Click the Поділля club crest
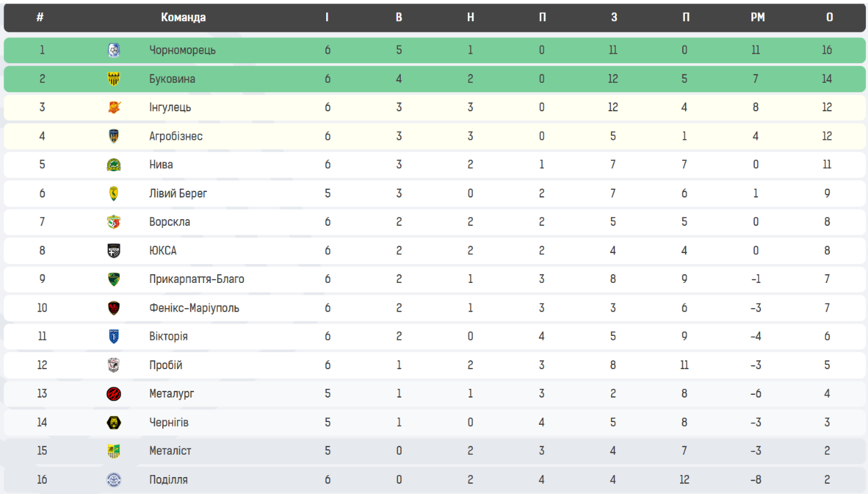 114,480
